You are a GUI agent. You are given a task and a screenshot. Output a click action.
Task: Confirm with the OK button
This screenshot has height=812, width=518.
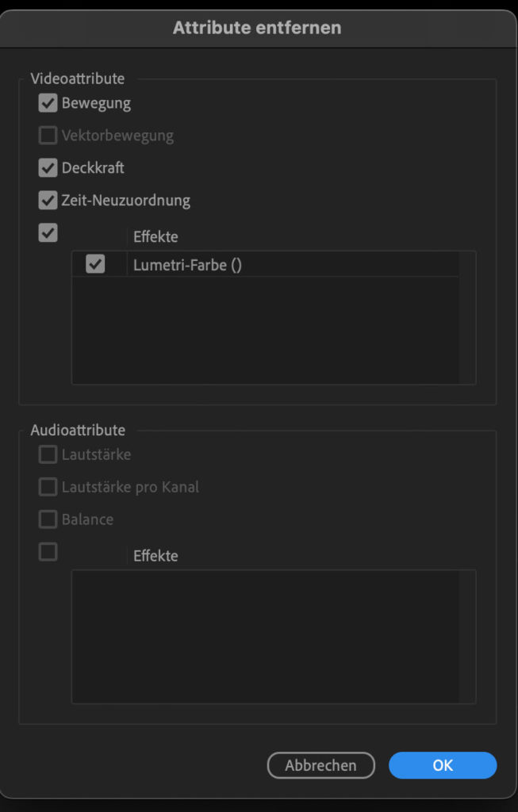(443, 765)
